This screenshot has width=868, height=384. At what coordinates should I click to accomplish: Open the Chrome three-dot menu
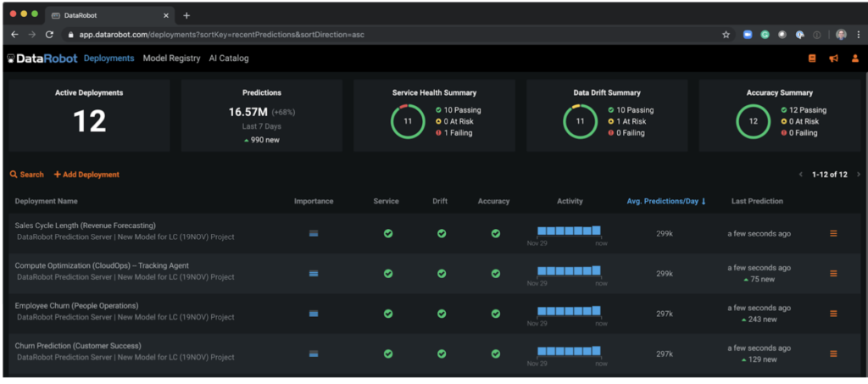coord(858,34)
